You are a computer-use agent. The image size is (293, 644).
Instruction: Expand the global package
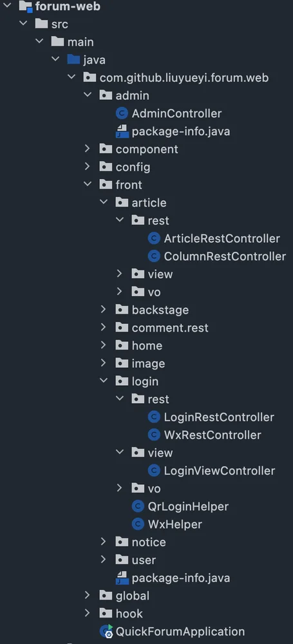pyautogui.click(x=87, y=595)
